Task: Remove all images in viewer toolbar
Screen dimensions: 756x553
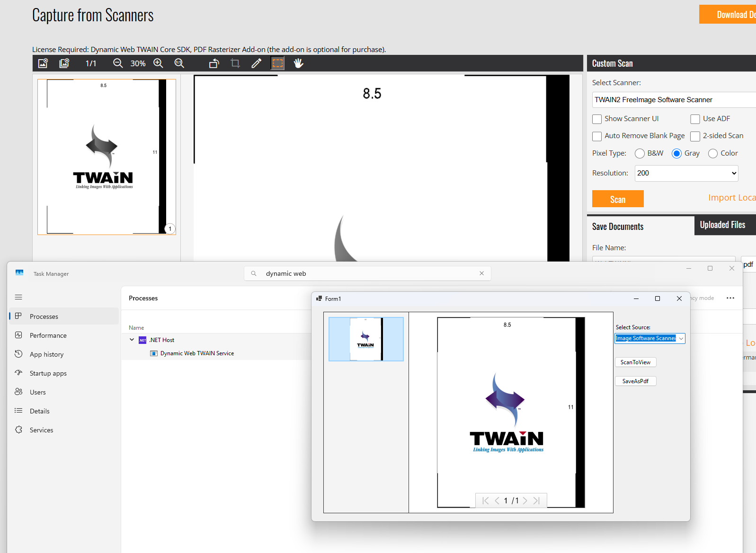Action: (64, 63)
